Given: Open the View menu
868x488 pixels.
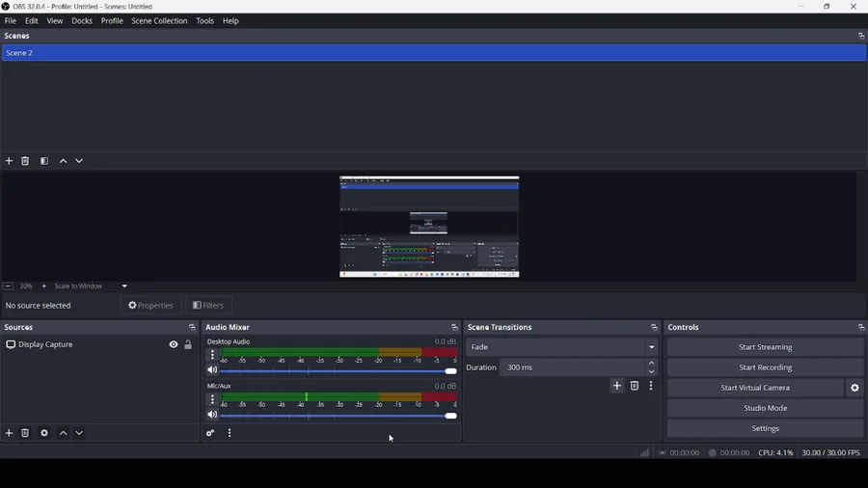Looking at the screenshot, I should (55, 21).
